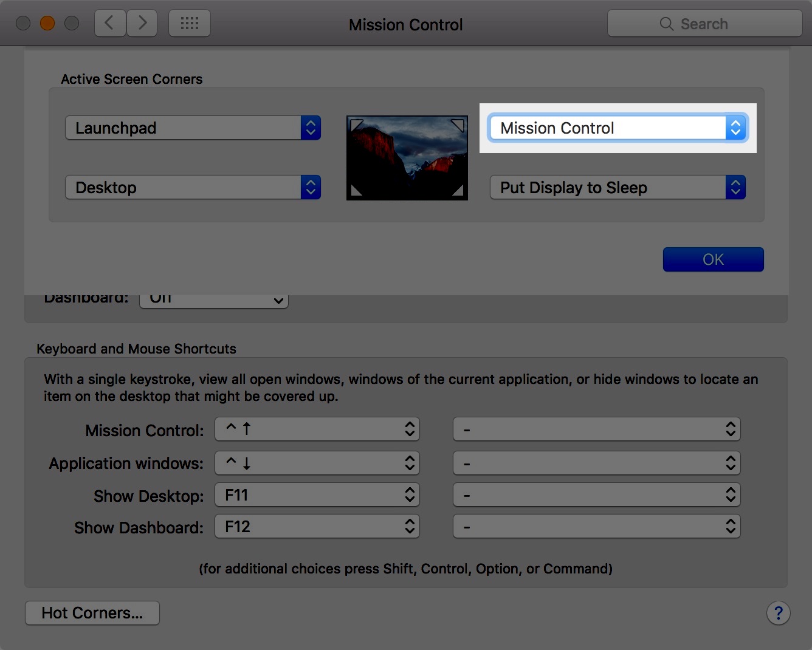
Task: Open Show Desktop mouse shortcut dropdown
Action: point(596,495)
